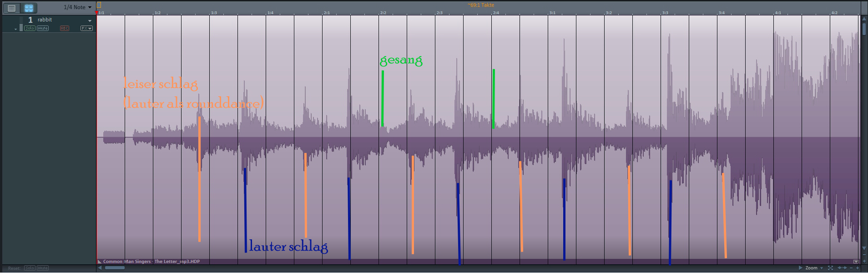This screenshot has height=273, width=868.
Task: Select the multi-track grid view icon
Action: 29,8
